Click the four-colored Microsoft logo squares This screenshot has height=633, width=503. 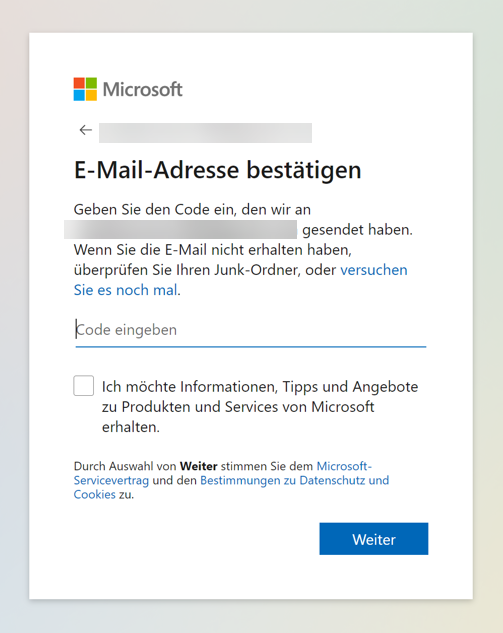tap(85, 89)
